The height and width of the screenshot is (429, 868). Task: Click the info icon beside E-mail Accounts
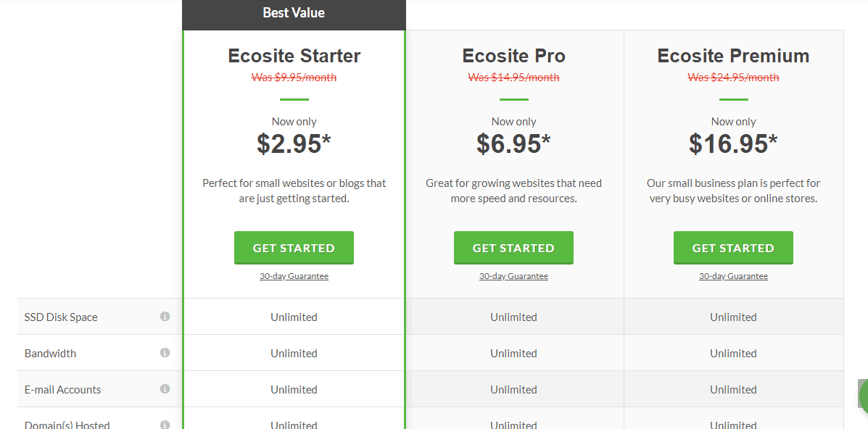pos(165,388)
